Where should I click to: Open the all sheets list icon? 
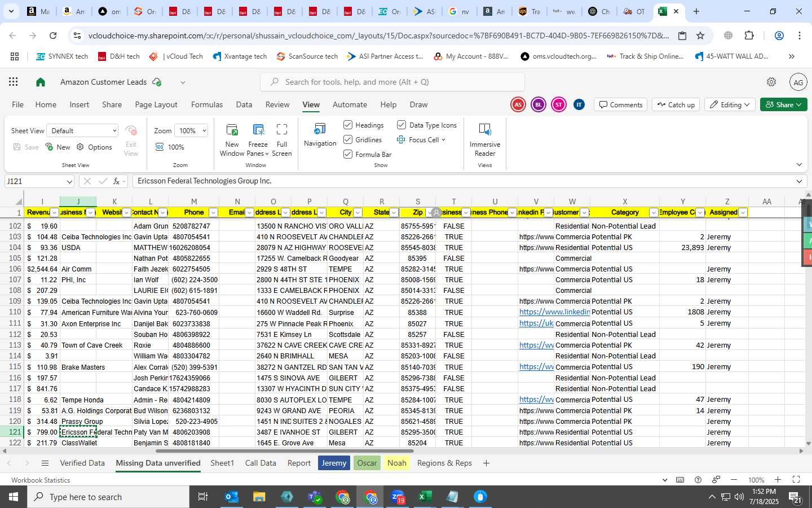pyautogui.click(x=45, y=463)
